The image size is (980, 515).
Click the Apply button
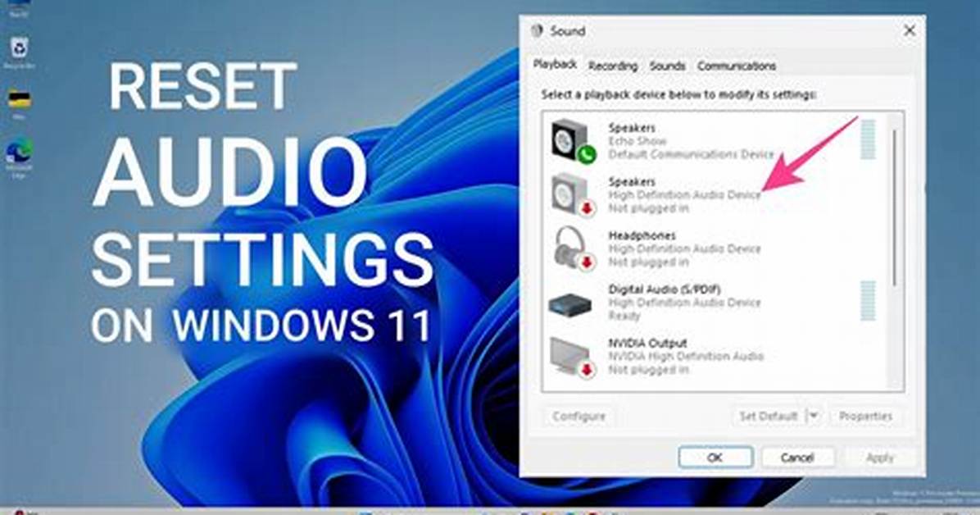coord(879,458)
